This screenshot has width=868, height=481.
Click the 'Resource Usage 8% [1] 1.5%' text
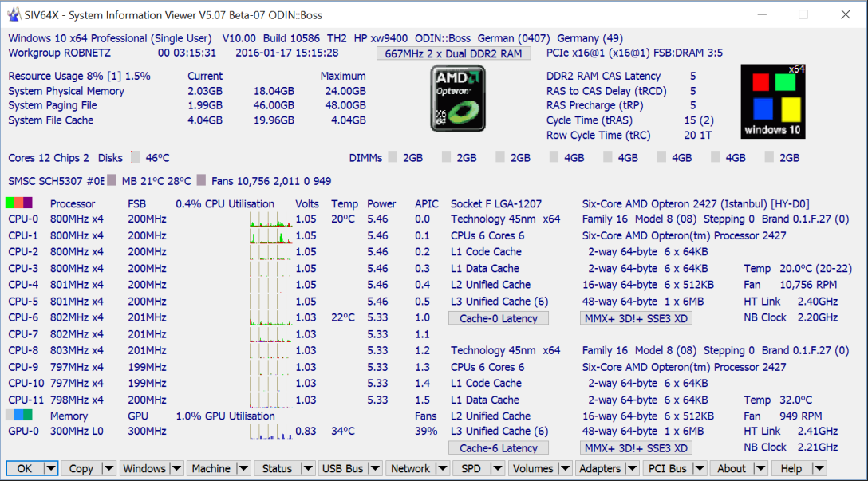[x=79, y=76]
